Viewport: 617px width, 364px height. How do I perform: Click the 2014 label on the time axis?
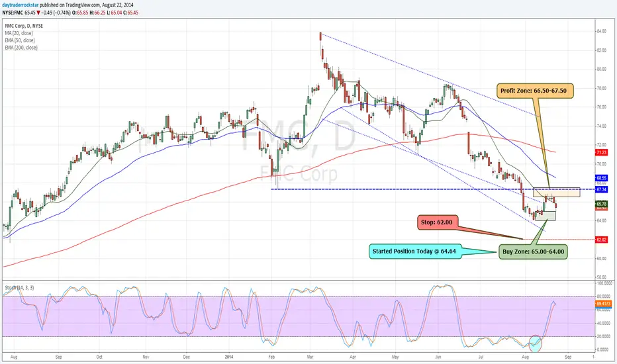[x=229, y=357]
